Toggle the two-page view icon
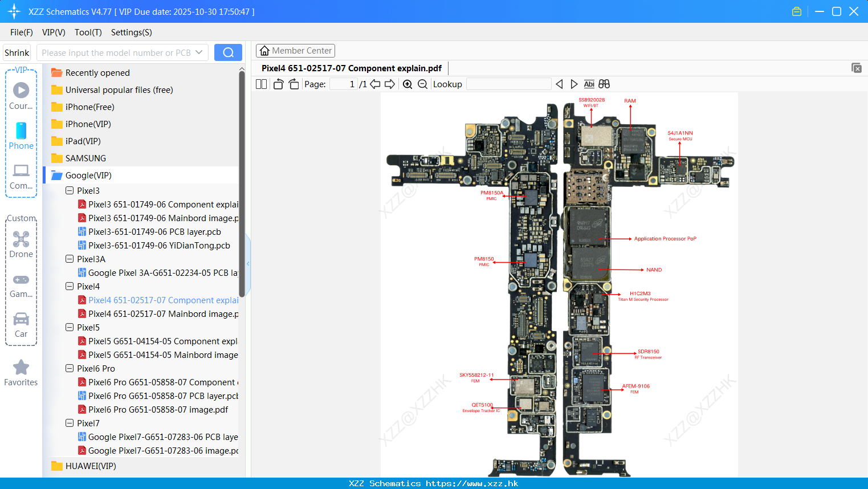Viewport: 868px width, 489px height. tap(261, 84)
